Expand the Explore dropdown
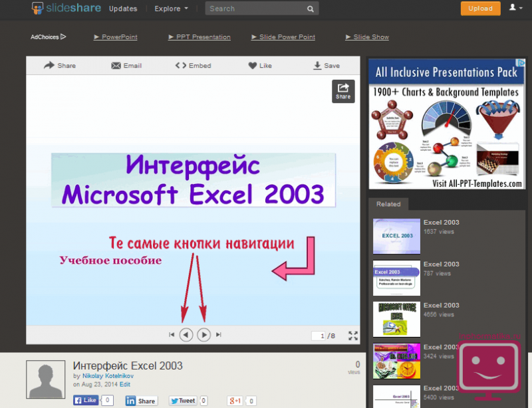 point(171,9)
